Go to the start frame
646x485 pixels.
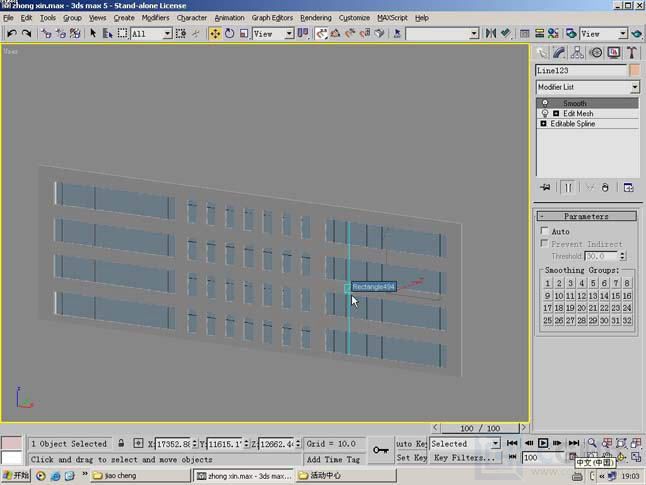click(x=512, y=443)
